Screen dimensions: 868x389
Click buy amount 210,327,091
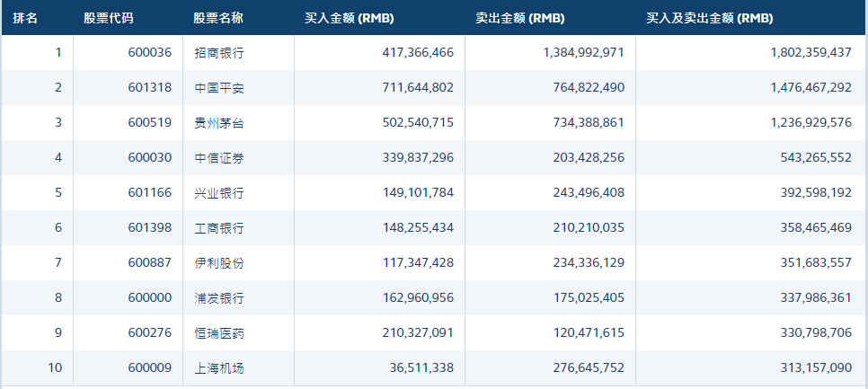418,332
